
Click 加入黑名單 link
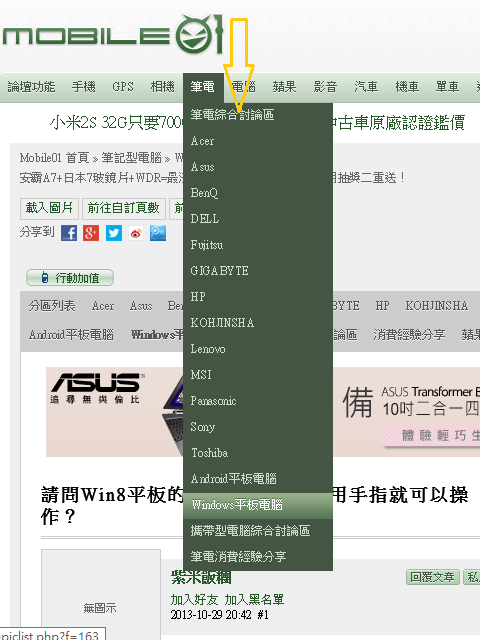(x=254, y=600)
